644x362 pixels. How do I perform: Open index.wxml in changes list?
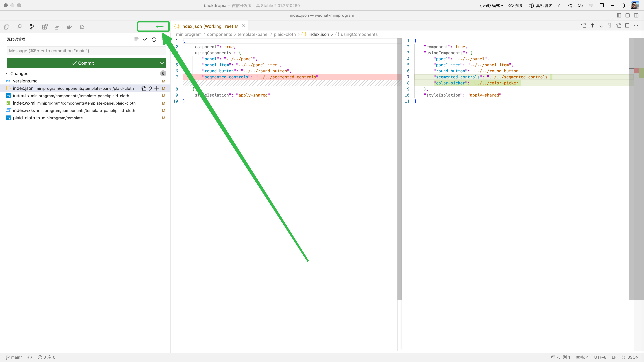pyautogui.click(x=24, y=103)
